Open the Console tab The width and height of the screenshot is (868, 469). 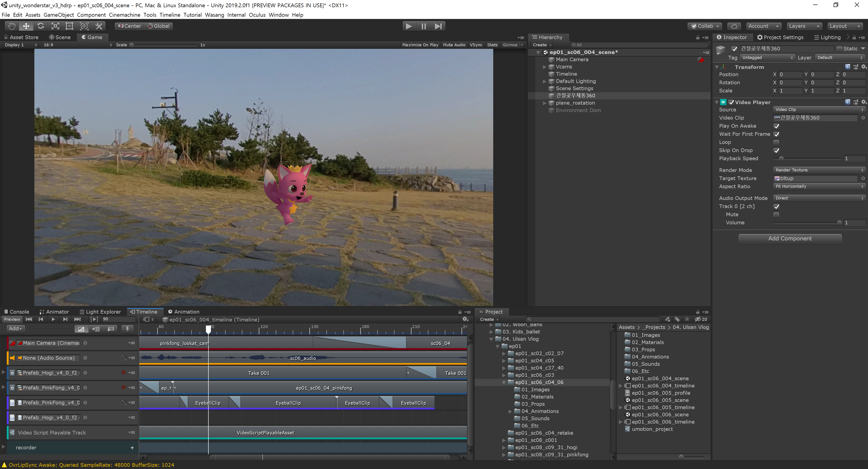17,312
